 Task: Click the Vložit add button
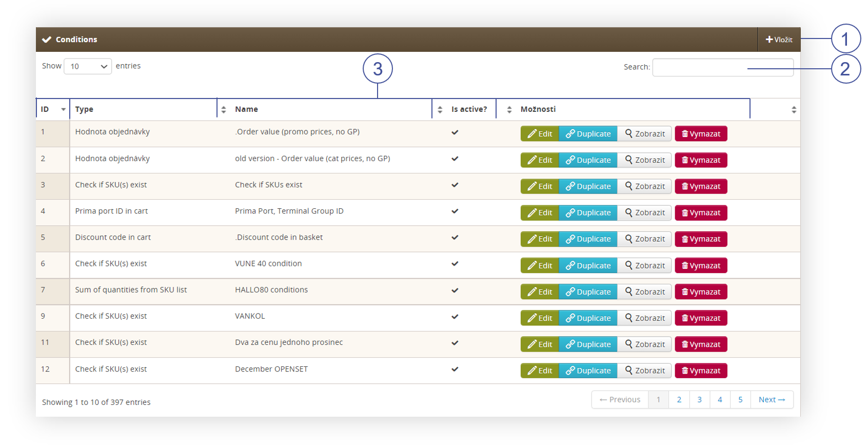[779, 40]
